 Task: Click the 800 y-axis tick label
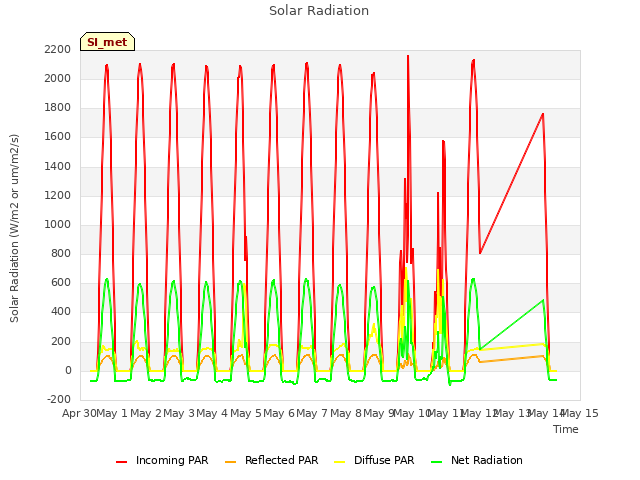pos(61,253)
